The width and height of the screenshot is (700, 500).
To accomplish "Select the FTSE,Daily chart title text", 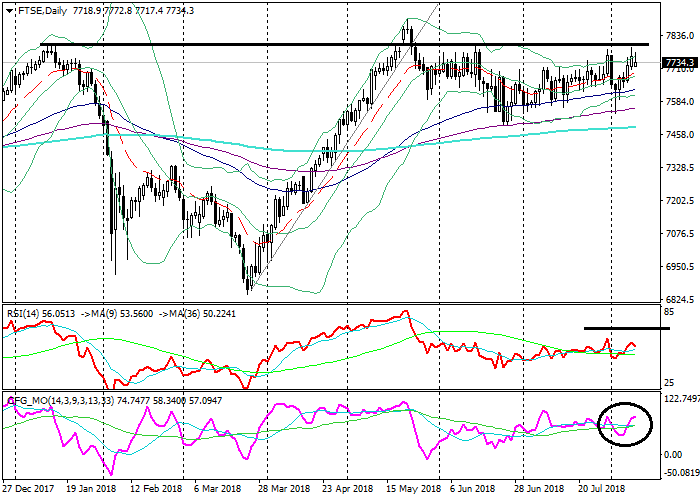I will [42, 11].
